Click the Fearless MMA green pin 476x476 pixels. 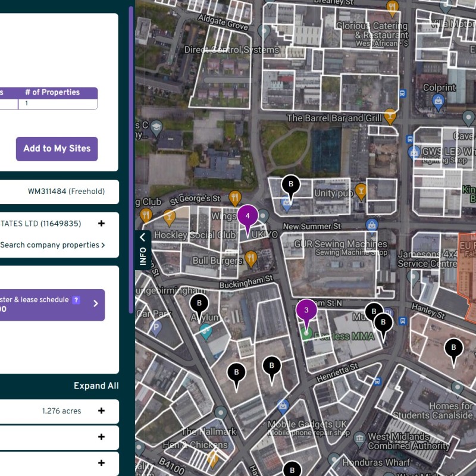pyautogui.click(x=307, y=334)
